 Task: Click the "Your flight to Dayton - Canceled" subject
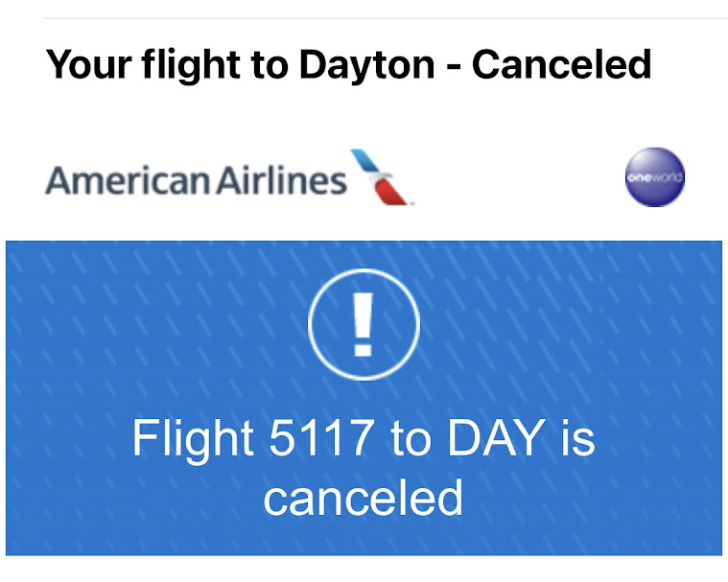tap(349, 65)
